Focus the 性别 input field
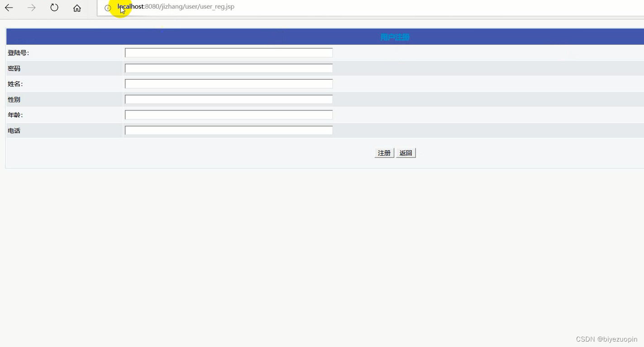 click(x=229, y=99)
